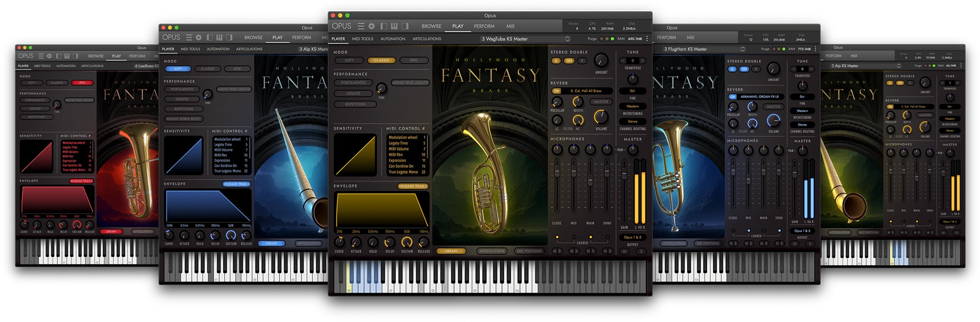Adjust envelope Decay knob in WagTuba window
This screenshot has height=322, width=980.
390,242
